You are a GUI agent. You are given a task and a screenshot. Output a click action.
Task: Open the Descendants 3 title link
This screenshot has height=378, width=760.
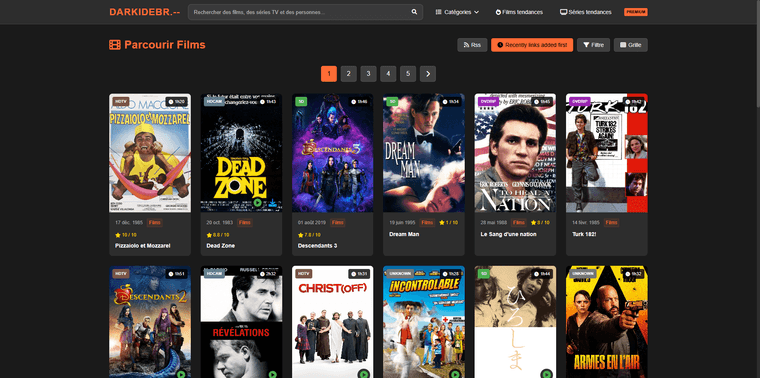click(317, 246)
